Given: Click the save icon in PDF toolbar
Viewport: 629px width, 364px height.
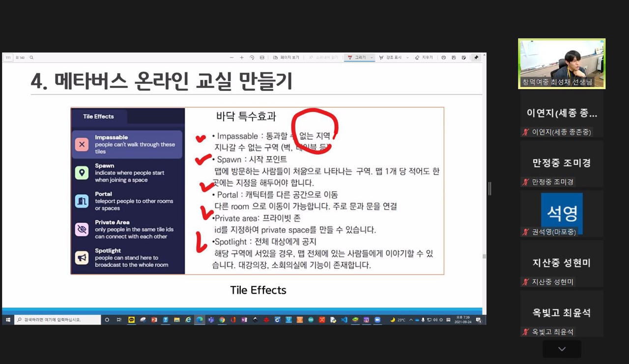Looking at the screenshot, I should [x=454, y=57].
